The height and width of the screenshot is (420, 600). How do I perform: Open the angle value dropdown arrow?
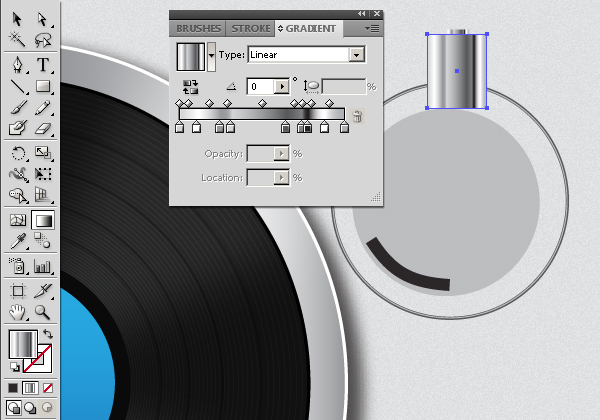click(x=282, y=87)
